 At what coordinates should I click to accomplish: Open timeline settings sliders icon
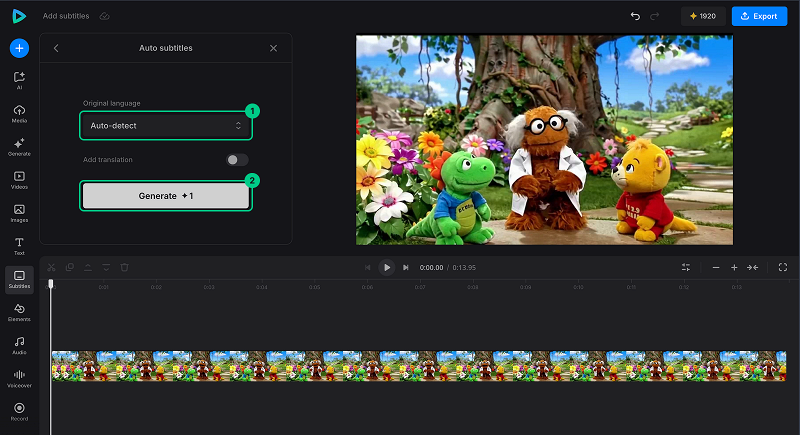click(686, 267)
